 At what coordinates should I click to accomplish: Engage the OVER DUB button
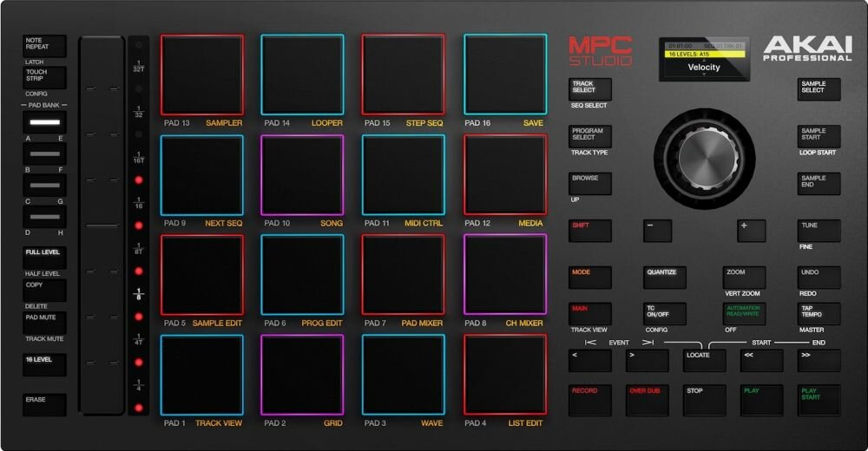[648, 400]
